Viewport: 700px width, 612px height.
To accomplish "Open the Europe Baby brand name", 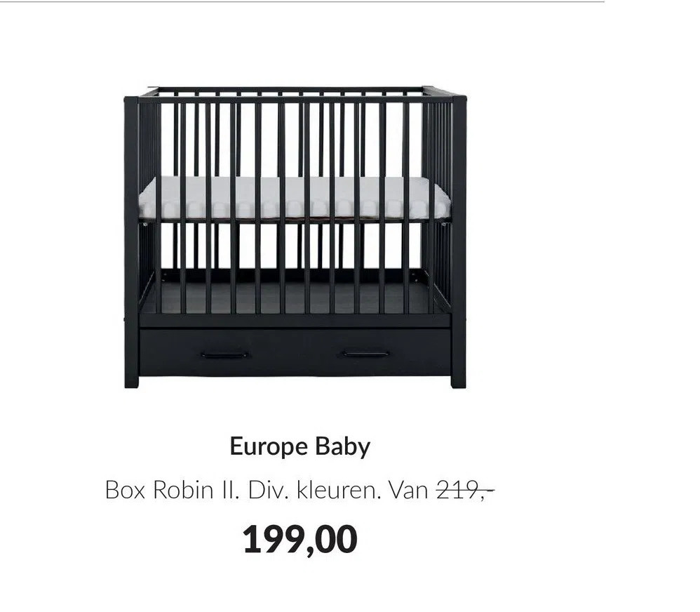I will pyautogui.click(x=299, y=447).
